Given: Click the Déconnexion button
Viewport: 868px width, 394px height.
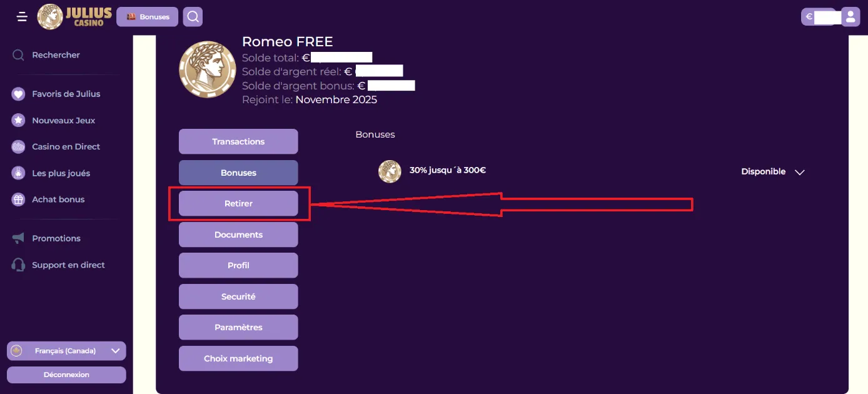Looking at the screenshot, I should point(66,375).
